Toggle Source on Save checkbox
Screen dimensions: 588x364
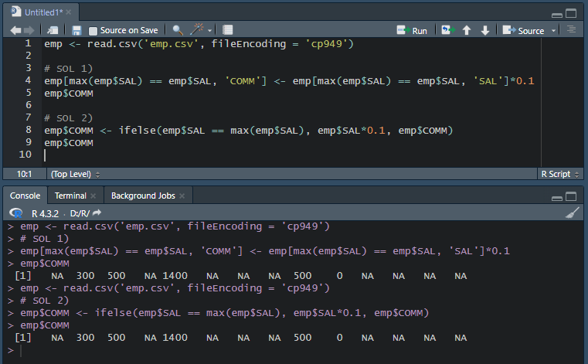(93, 31)
